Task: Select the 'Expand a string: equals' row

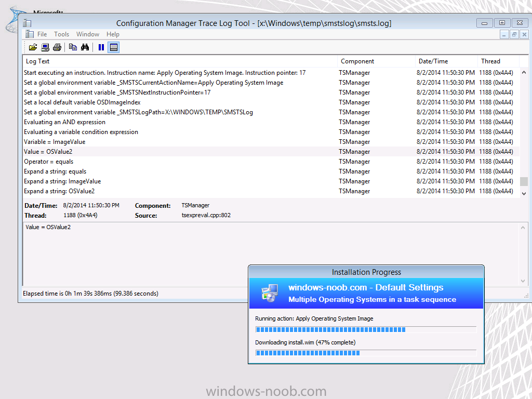Action: pos(271,171)
